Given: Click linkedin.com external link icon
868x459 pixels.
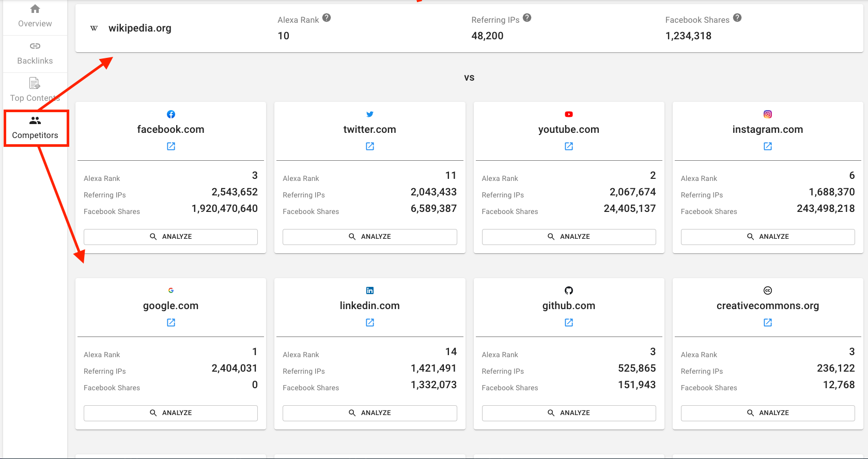Looking at the screenshot, I should pos(370,323).
